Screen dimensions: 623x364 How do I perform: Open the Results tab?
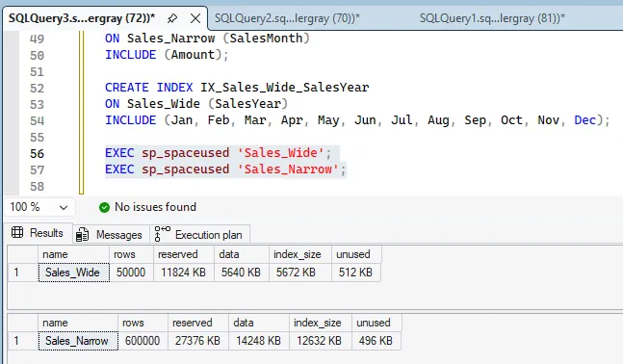39,233
